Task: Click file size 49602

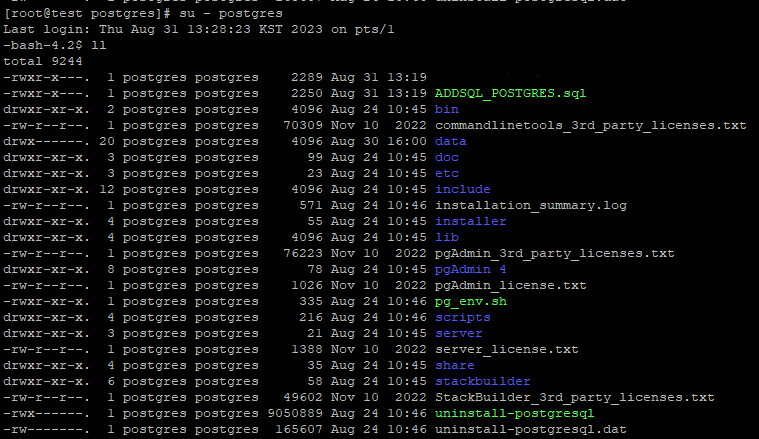Action: coord(303,397)
